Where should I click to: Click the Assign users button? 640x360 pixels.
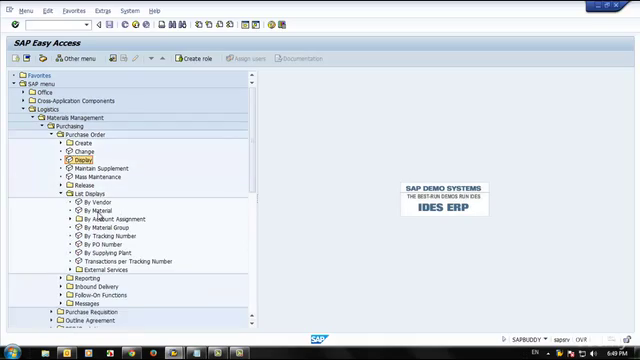coord(246,58)
